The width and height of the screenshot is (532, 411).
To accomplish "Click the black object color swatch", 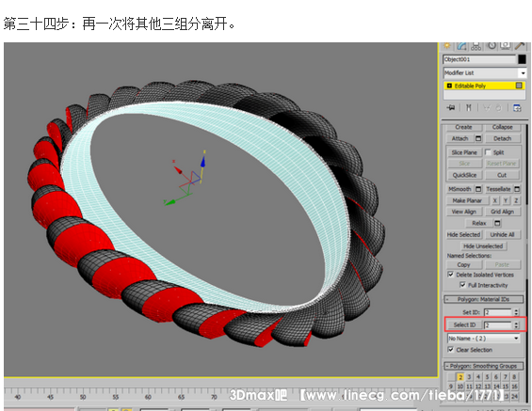I will pyautogui.click(x=523, y=59).
